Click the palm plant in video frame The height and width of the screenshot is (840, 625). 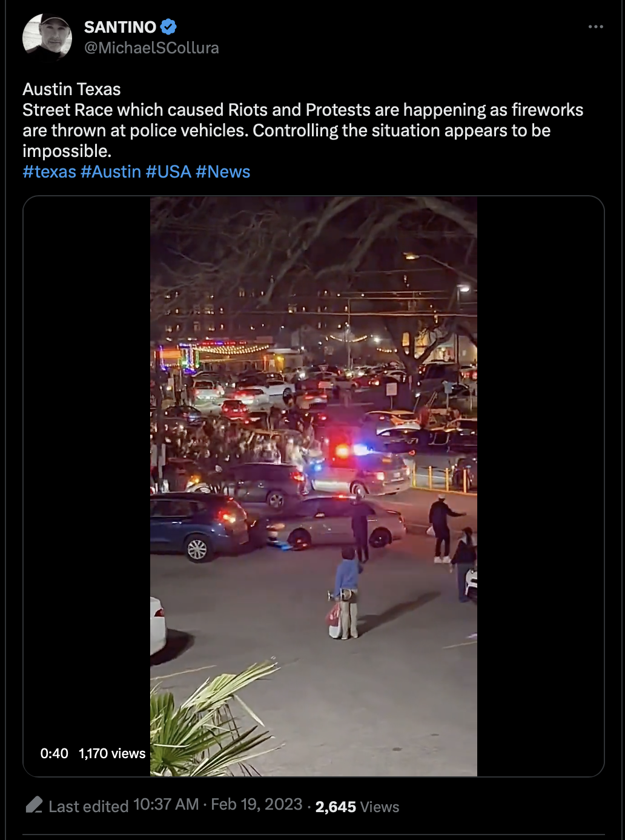coord(212,721)
